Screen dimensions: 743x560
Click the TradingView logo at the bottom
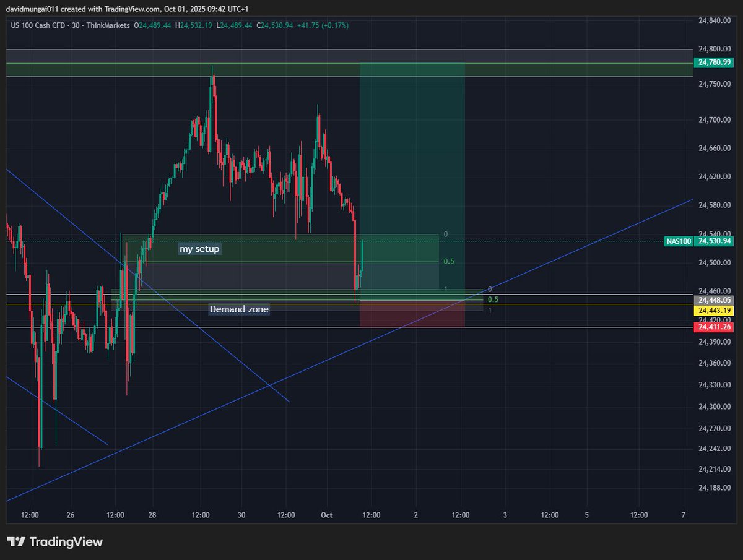[x=54, y=542]
